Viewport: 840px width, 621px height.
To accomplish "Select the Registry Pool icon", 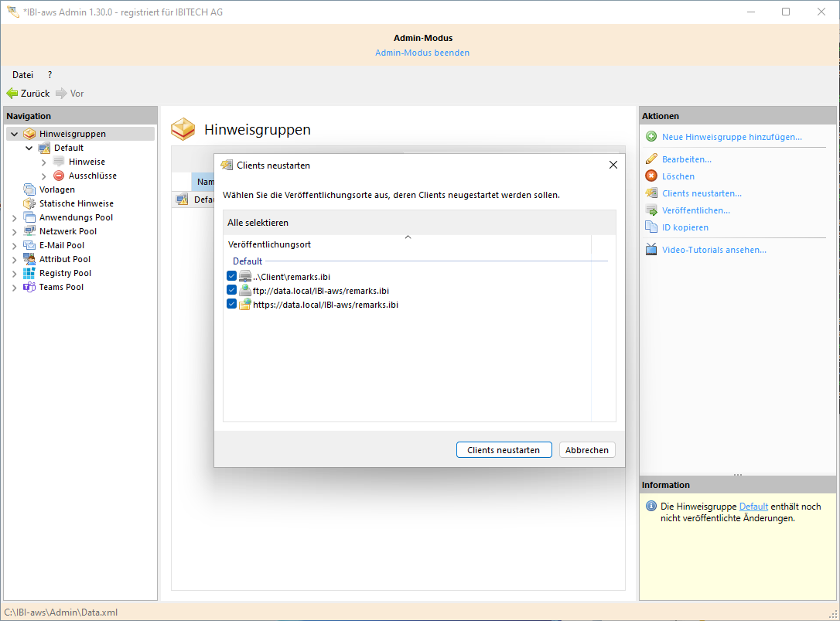I will coord(29,273).
